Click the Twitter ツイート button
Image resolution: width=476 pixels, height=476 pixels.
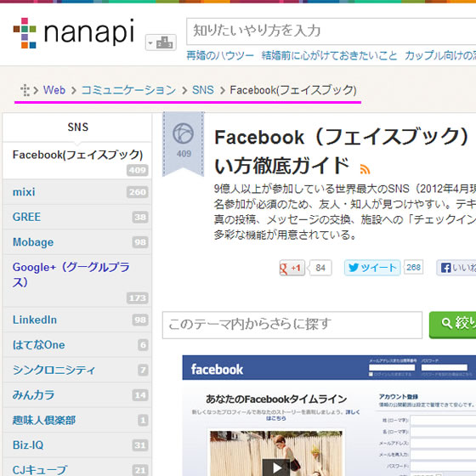[372, 268]
